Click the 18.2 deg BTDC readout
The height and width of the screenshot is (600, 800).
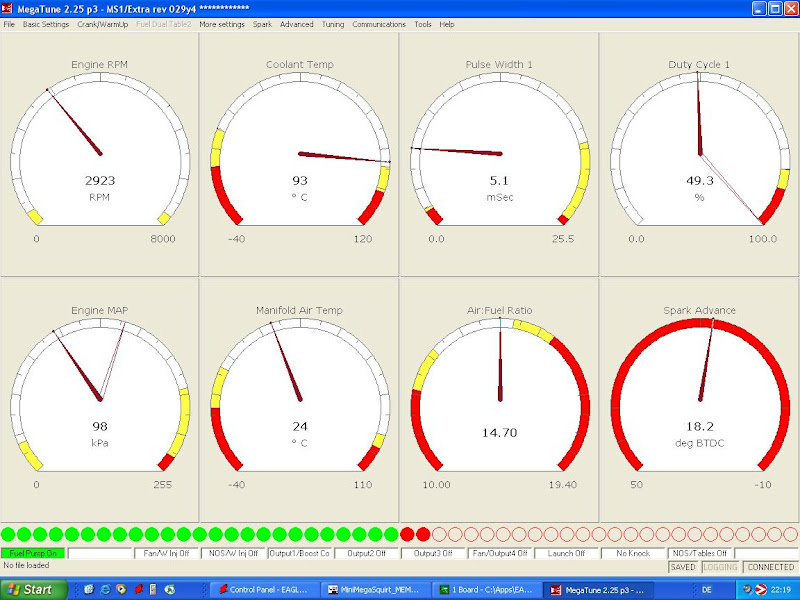[699, 427]
